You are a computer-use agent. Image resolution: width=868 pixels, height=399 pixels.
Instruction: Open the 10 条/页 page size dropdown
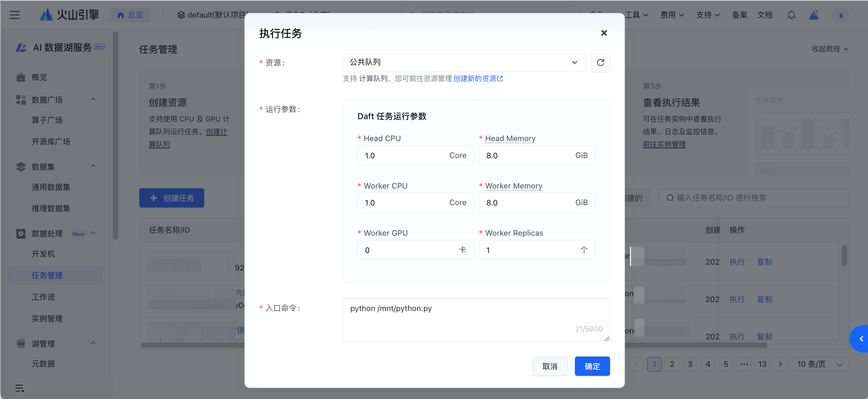point(820,364)
